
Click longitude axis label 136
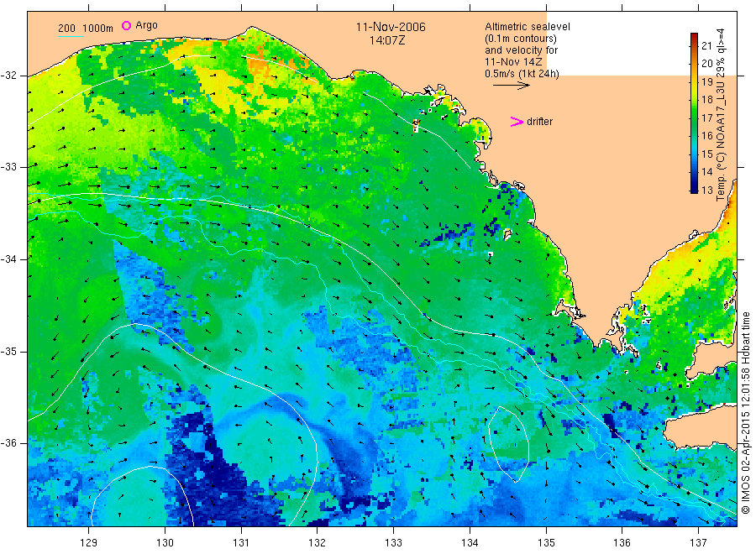tap(622, 542)
